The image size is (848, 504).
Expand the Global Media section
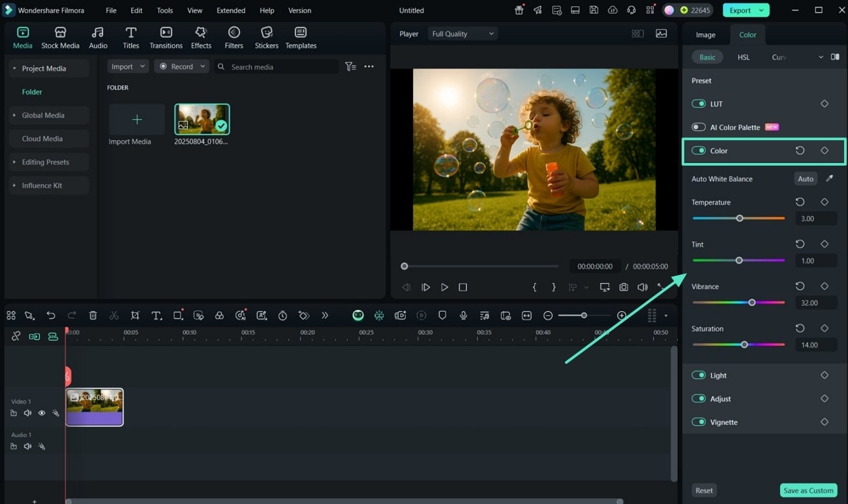tap(14, 115)
